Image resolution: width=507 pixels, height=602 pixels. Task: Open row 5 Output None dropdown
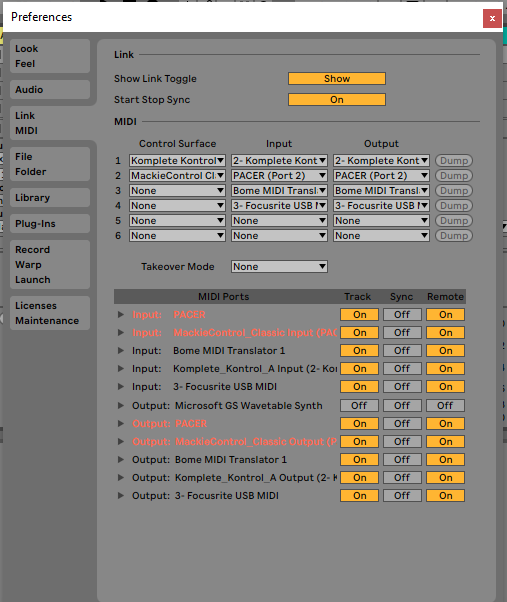click(x=381, y=220)
